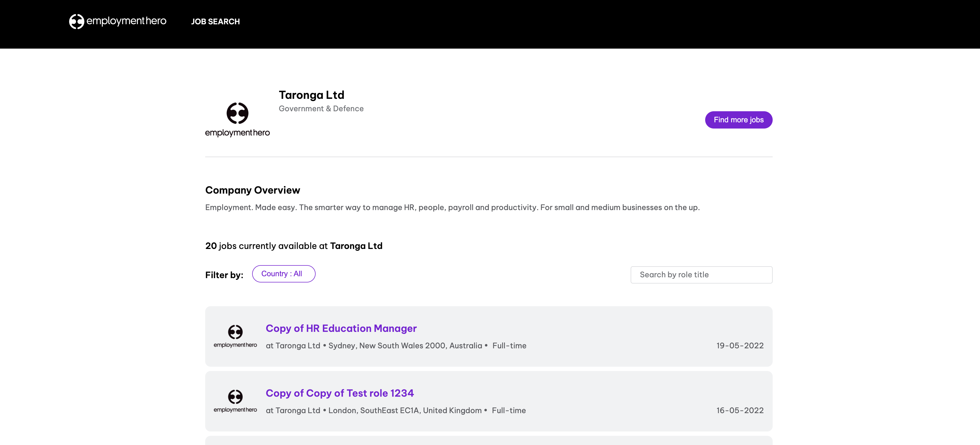Open Copy of HR Education Manager job
This screenshot has height=445, width=980.
(x=341, y=328)
